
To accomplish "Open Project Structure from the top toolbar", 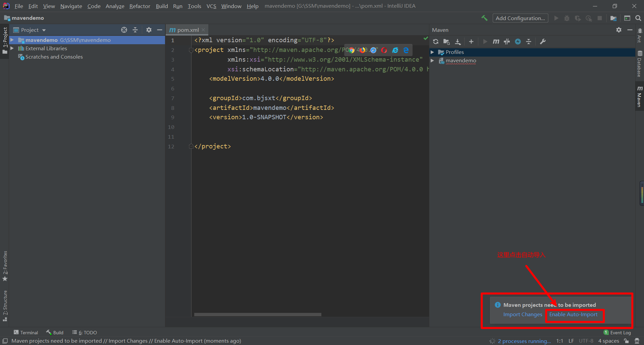I will pyautogui.click(x=613, y=18).
